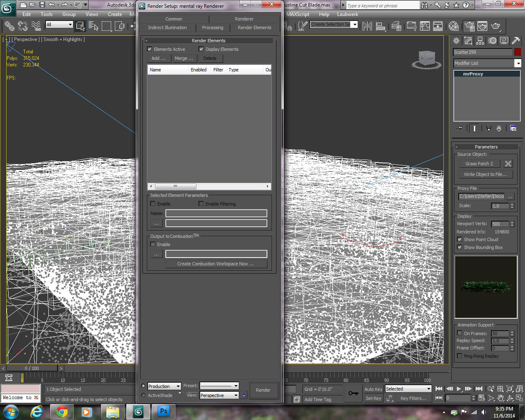
Task: Switch to the Common tab
Action: pyautogui.click(x=174, y=19)
